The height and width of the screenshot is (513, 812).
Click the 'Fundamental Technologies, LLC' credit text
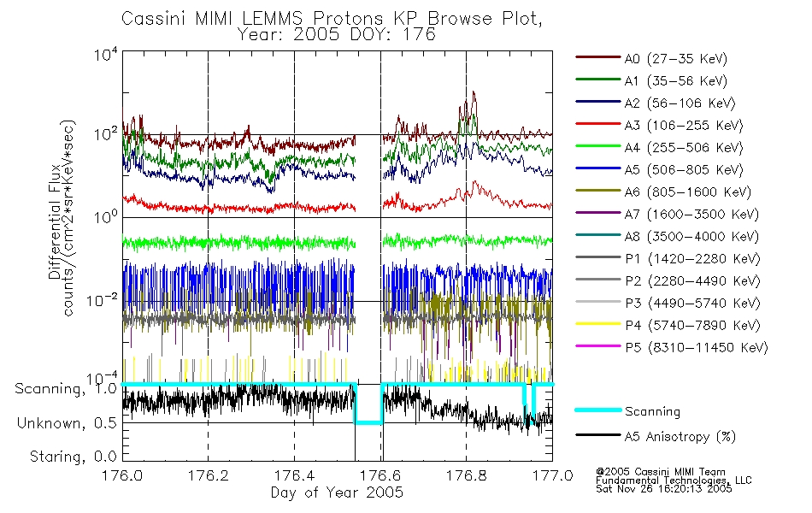point(674,481)
